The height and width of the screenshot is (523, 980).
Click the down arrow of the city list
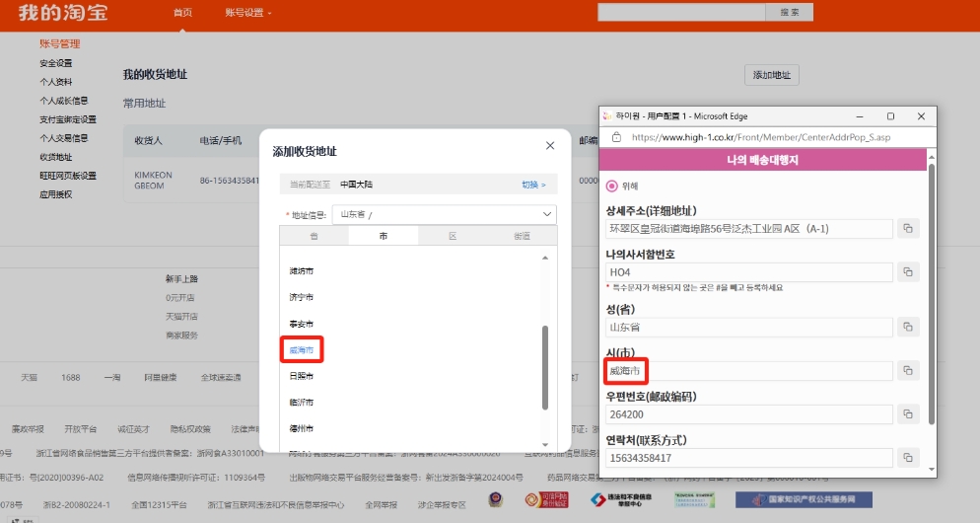[545, 445]
